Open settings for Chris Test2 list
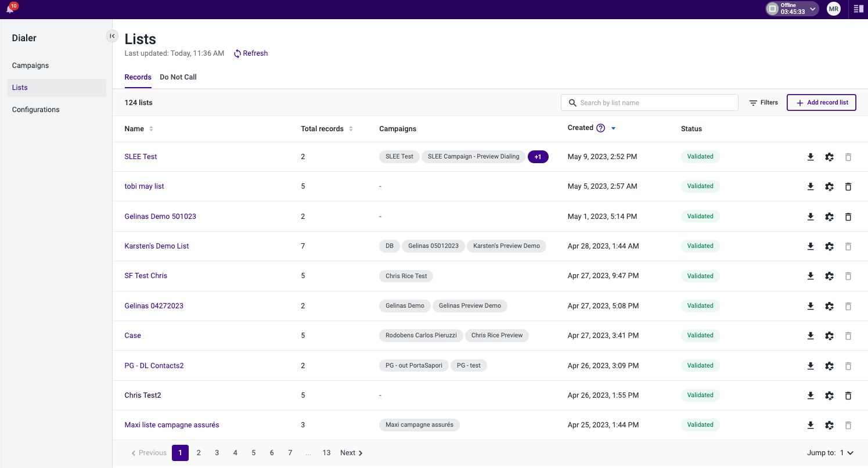Viewport: 868px width, 468px height. (829, 395)
